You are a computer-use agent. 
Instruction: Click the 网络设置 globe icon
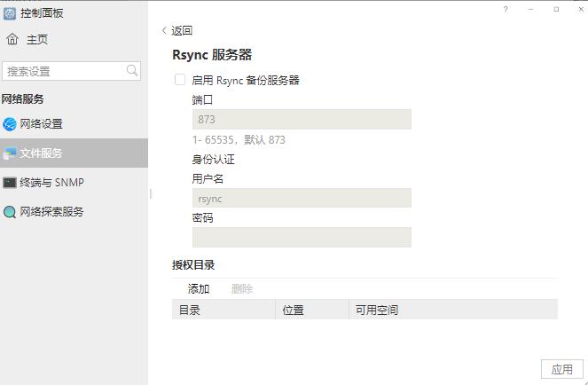(x=10, y=124)
